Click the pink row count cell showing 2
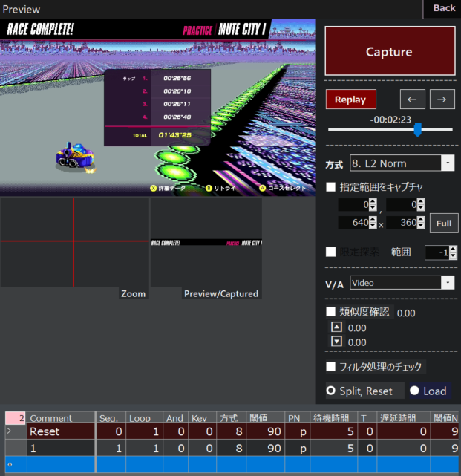 coord(15,418)
